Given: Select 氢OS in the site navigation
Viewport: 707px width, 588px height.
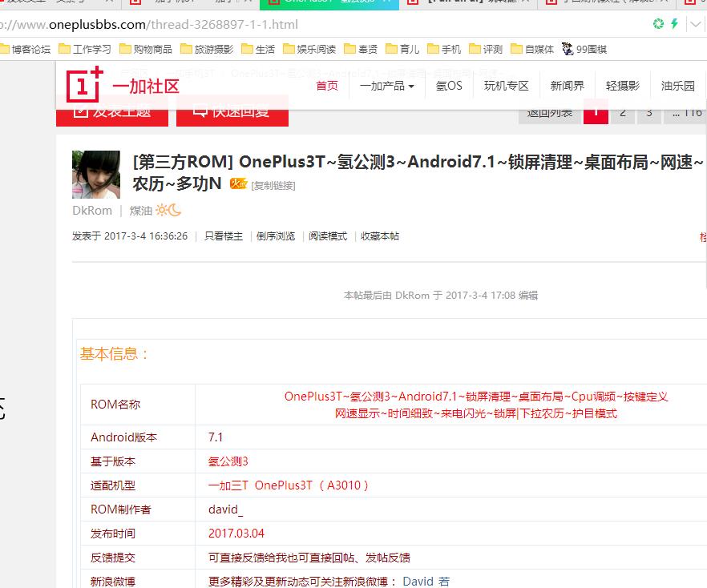Looking at the screenshot, I should click(449, 85).
